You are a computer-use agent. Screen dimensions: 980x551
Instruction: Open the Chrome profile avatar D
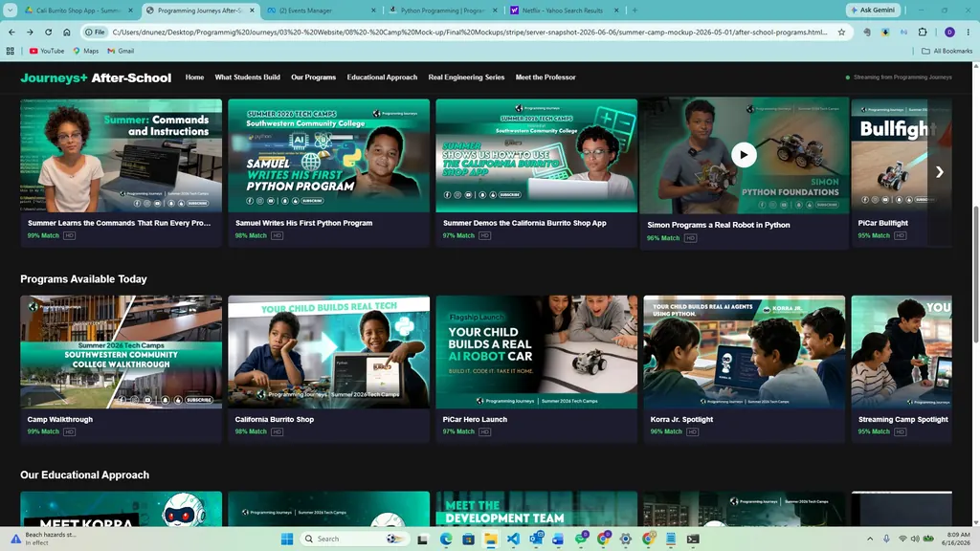[949, 32]
